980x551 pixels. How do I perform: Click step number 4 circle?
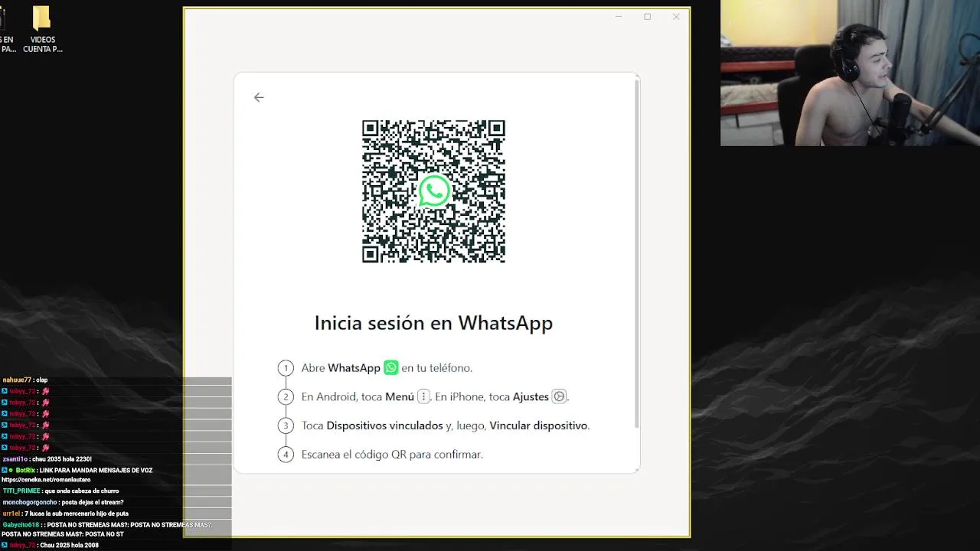point(286,455)
